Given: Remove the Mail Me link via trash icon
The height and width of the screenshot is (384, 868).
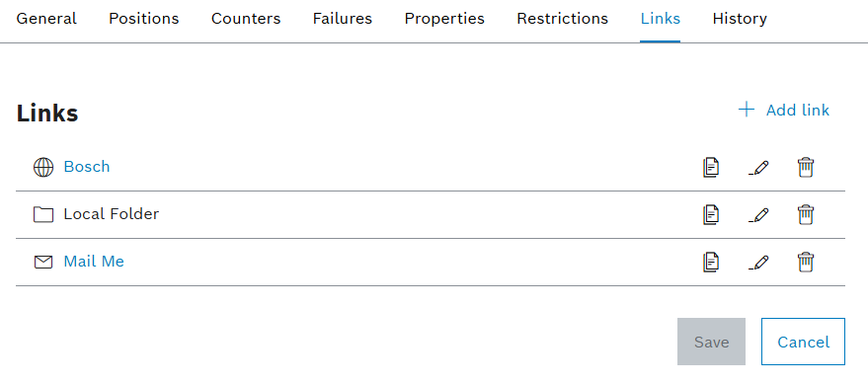Looking at the screenshot, I should click(x=806, y=262).
